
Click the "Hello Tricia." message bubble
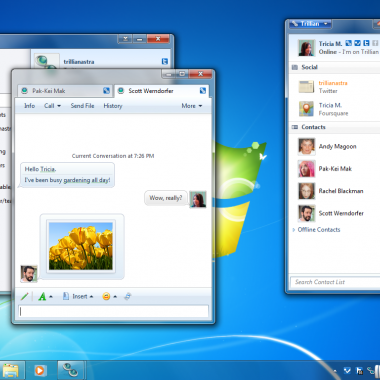(40, 169)
